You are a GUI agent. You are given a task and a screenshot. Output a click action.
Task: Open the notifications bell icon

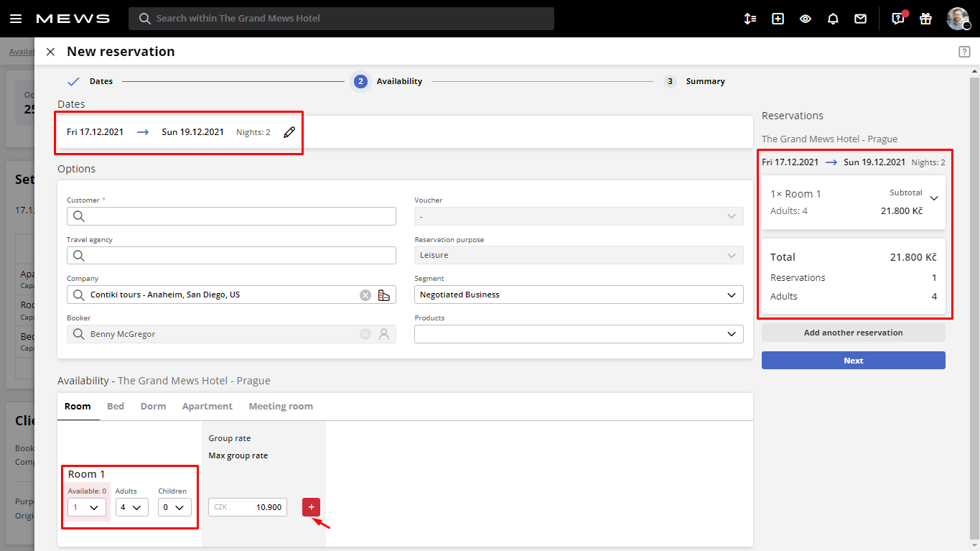point(833,18)
